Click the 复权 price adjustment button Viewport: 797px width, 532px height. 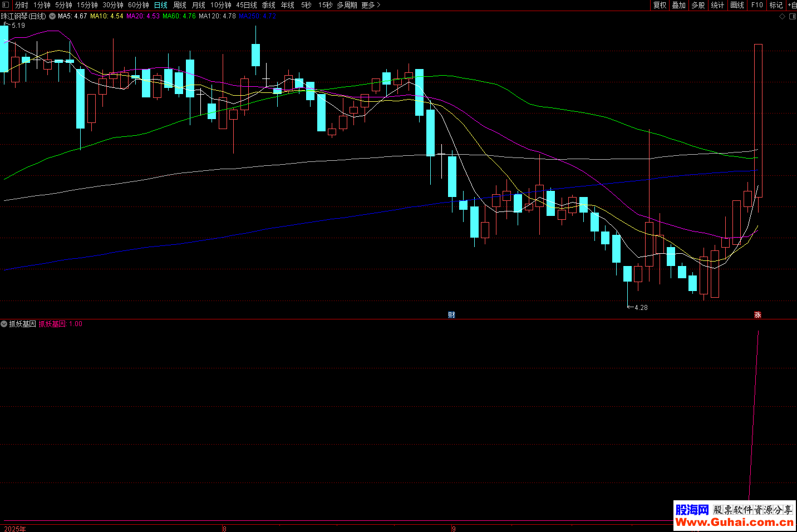660,5
